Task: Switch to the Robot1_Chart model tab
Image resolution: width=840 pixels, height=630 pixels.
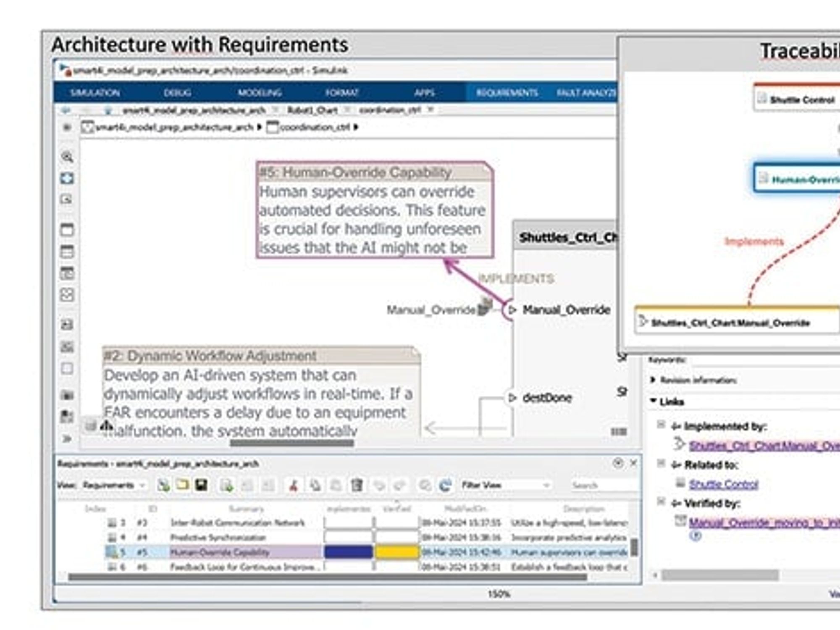Action: [x=312, y=110]
